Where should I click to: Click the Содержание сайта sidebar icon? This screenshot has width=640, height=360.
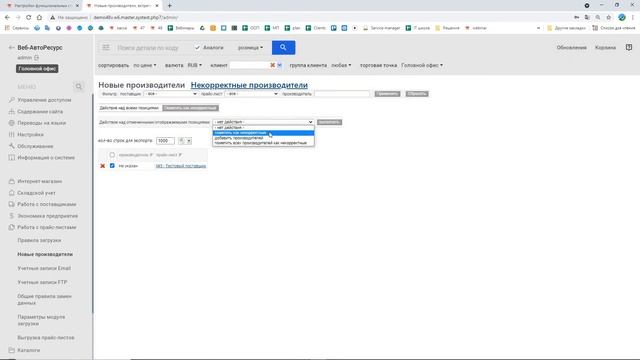[x=11, y=111]
